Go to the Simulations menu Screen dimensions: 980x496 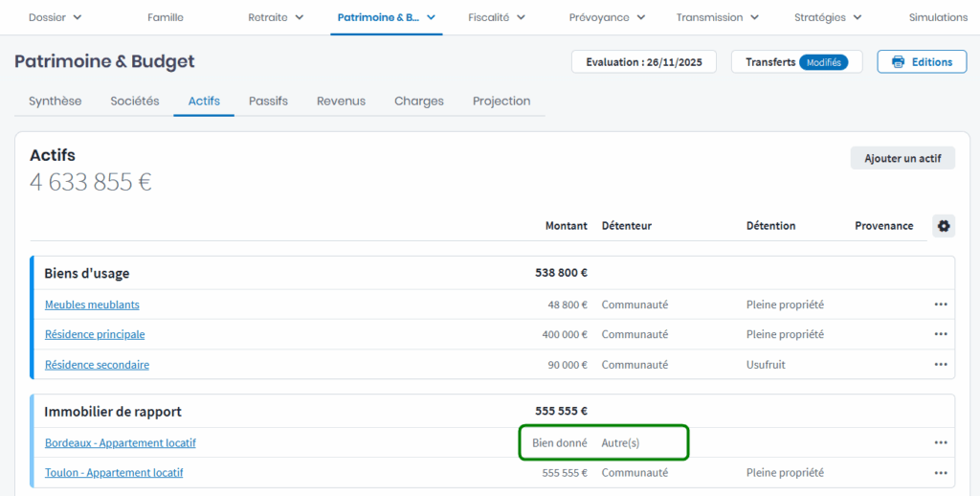pyautogui.click(x=938, y=17)
